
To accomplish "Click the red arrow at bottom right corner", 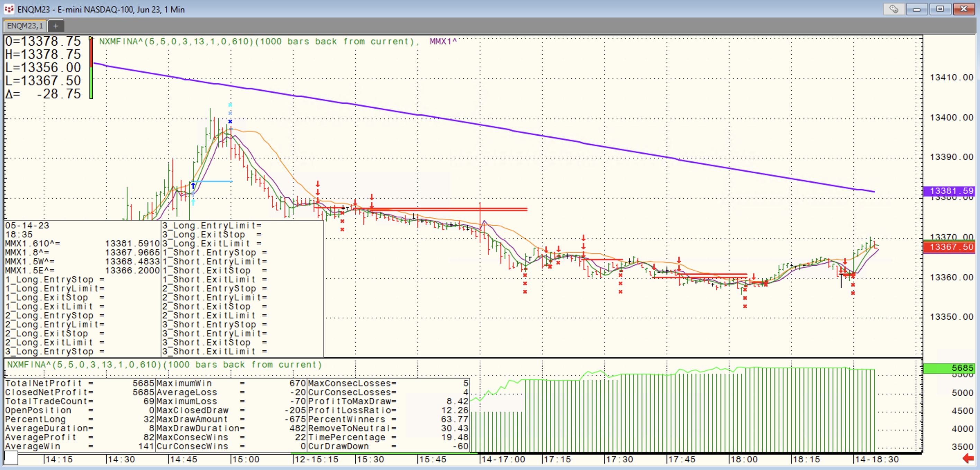I will point(968,459).
